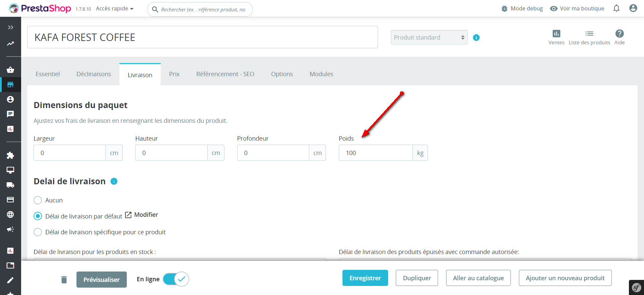Select Délai de livraison par défaut option

(38, 216)
